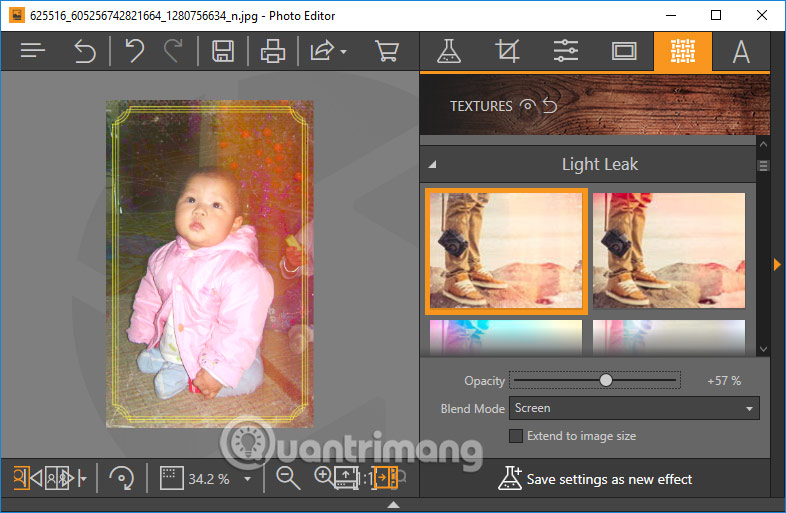Reset textures with the reset arrow

pyautogui.click(x=550, y=106)
